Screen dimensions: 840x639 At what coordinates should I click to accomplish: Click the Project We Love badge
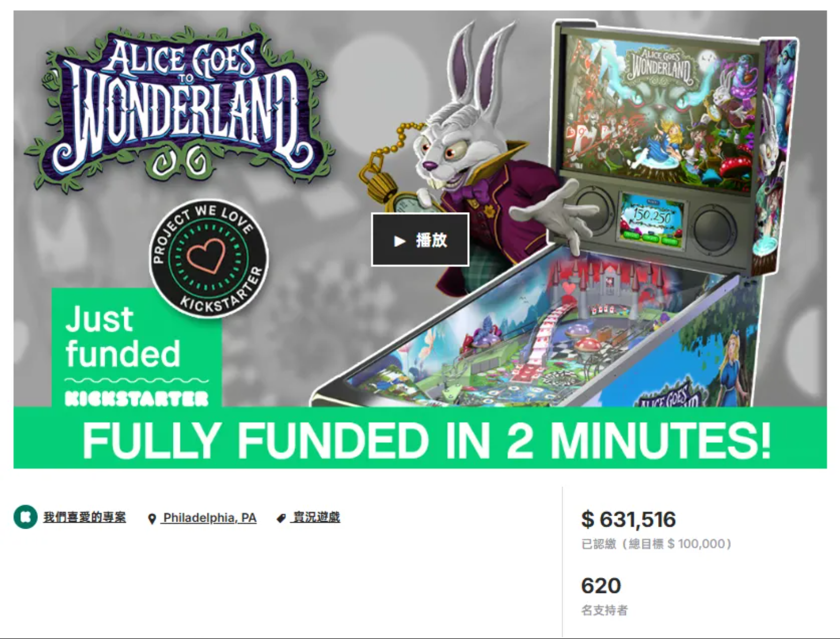click(208, 259)
